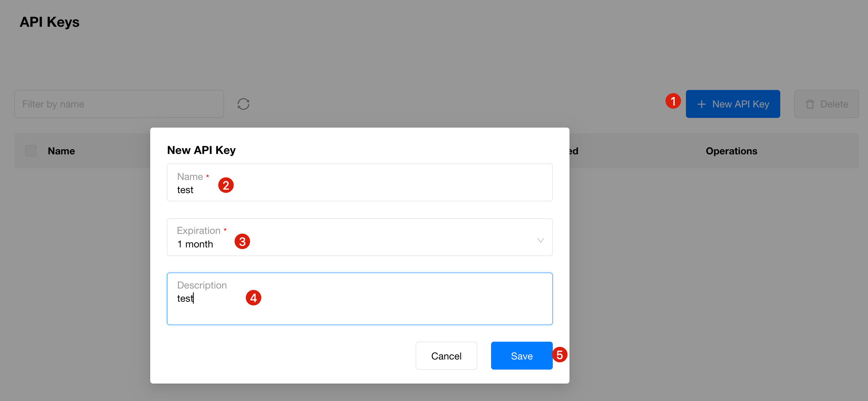Screen dimensions: 868x401
Task: Click the red step 5 badge
Action: (x=560, y=355)
